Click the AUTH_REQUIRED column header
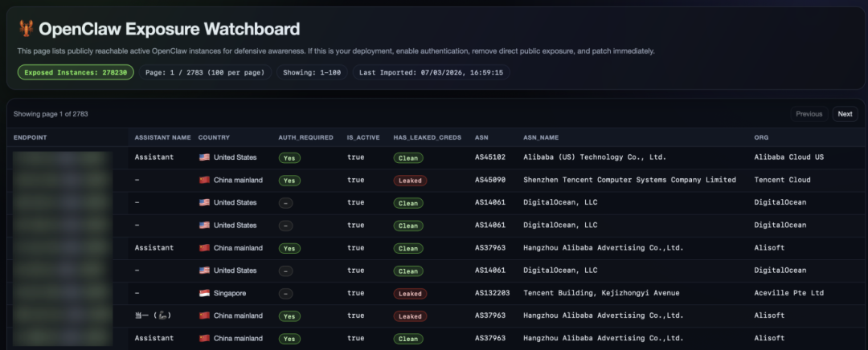This screenshot has width=868, height=350. pyautogui.click(x=305, y=138)
